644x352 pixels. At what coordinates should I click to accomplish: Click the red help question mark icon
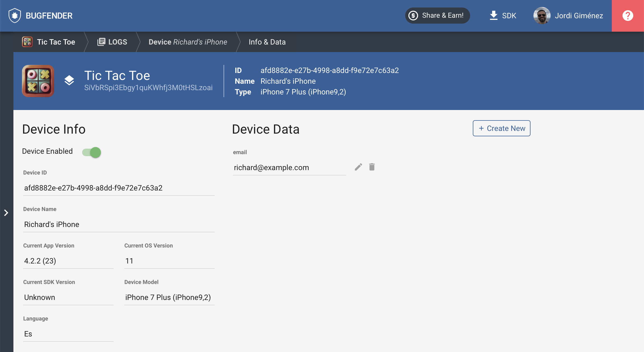(x=628, y=16)
